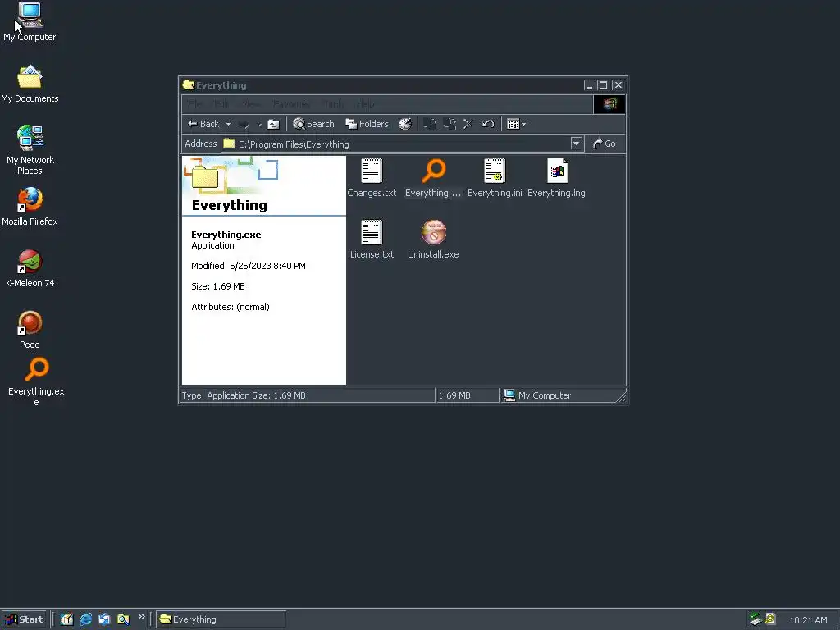The height and width of the screenshot is (630, 840).
Task: Click the Windows logo throbber icon
Action: (x=609, y=104)
